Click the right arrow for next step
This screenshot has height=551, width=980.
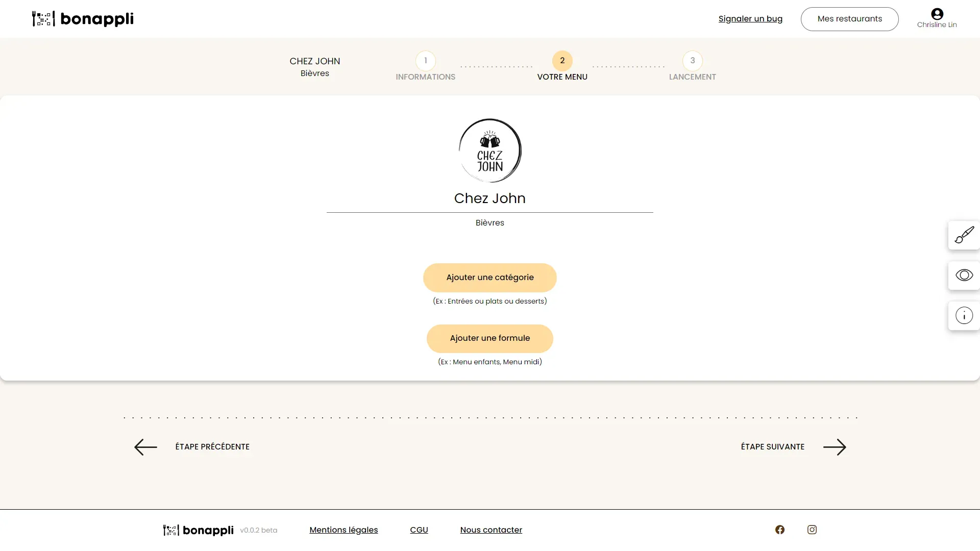pos(835,447)
